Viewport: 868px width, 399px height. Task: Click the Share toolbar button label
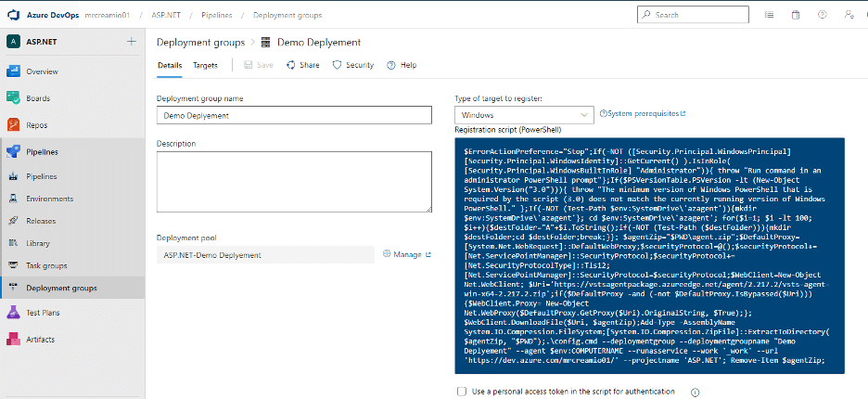[x=310, y=65]
